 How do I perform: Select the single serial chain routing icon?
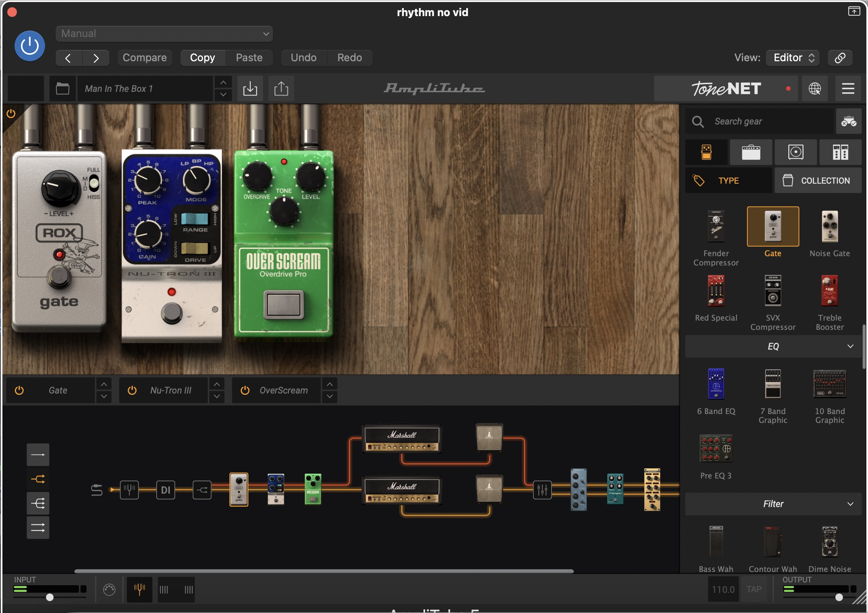(38, 455)
